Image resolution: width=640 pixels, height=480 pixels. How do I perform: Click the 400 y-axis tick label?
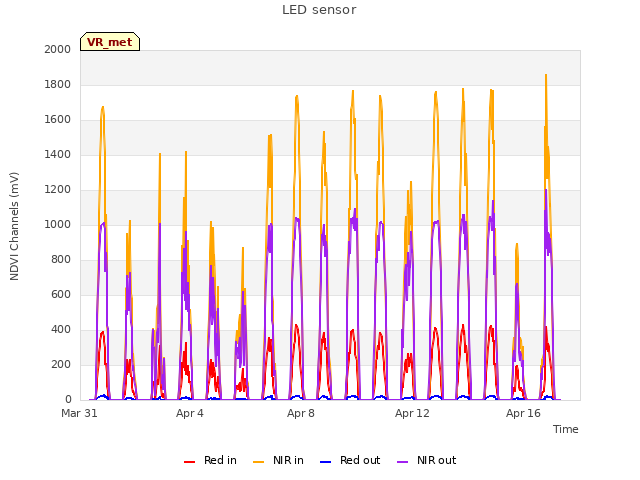61,329
